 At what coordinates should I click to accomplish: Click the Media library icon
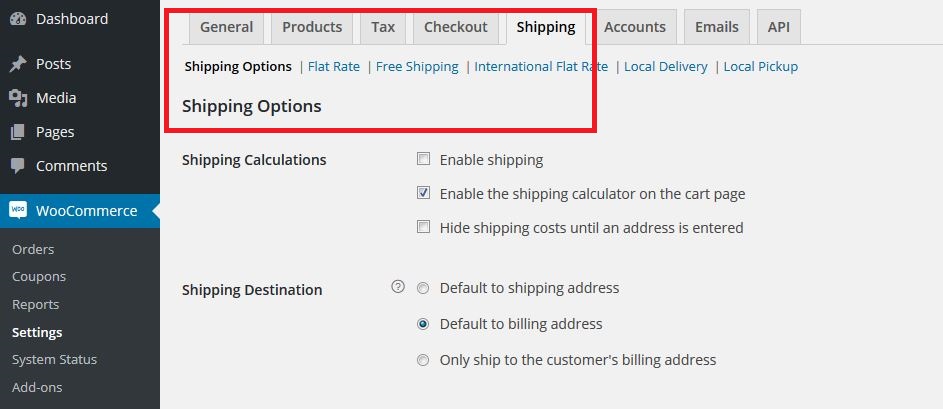pos(18,98)
